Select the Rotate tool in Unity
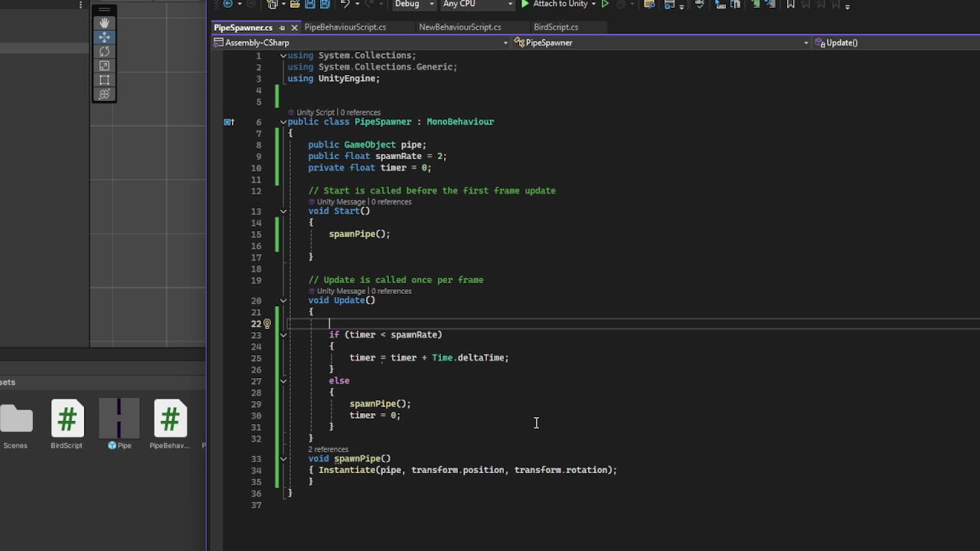The width and height of the screenshot is (980, 551). (104, 51)
